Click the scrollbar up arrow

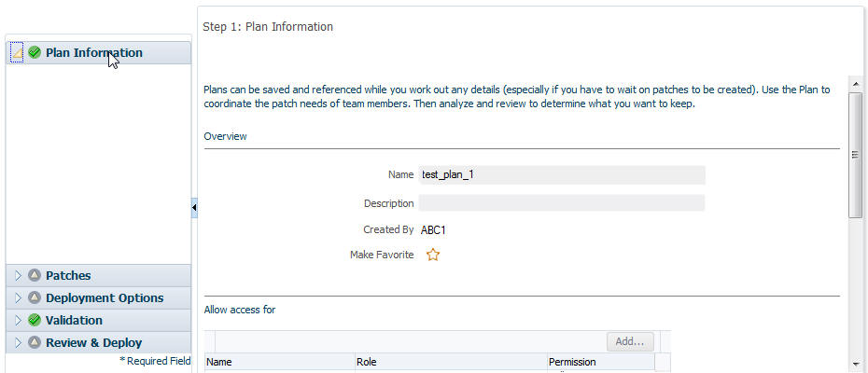tap(855, 84)
